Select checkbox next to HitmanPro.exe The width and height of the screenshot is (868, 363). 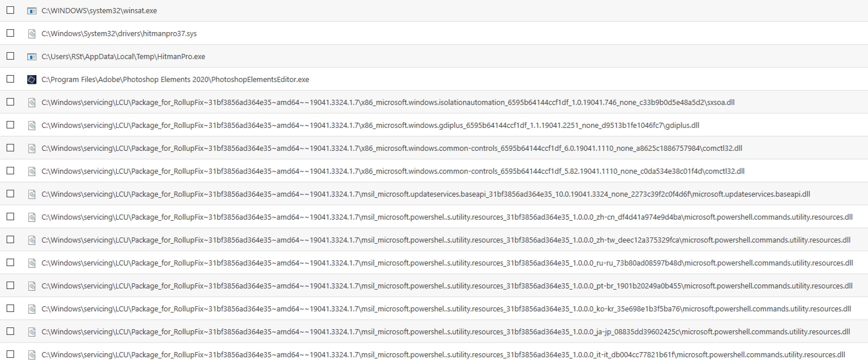tap(10, 56)
